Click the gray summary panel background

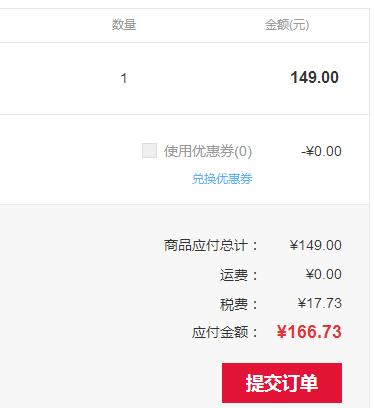click(83, 300)
